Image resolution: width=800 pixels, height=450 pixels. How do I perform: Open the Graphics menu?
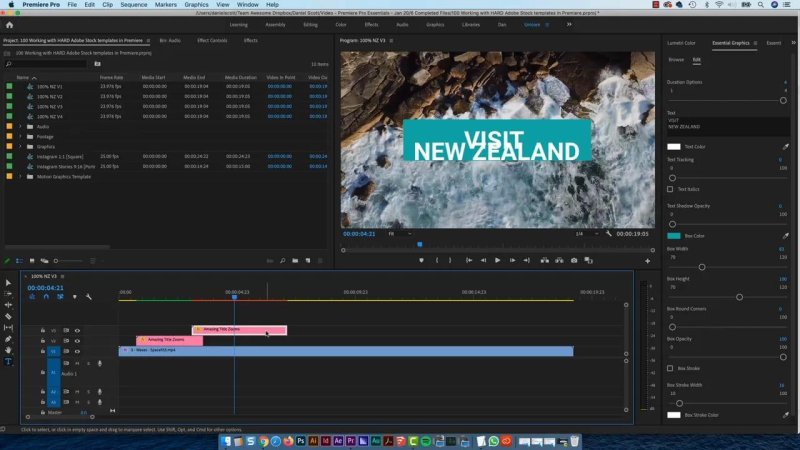click(196, 4)
